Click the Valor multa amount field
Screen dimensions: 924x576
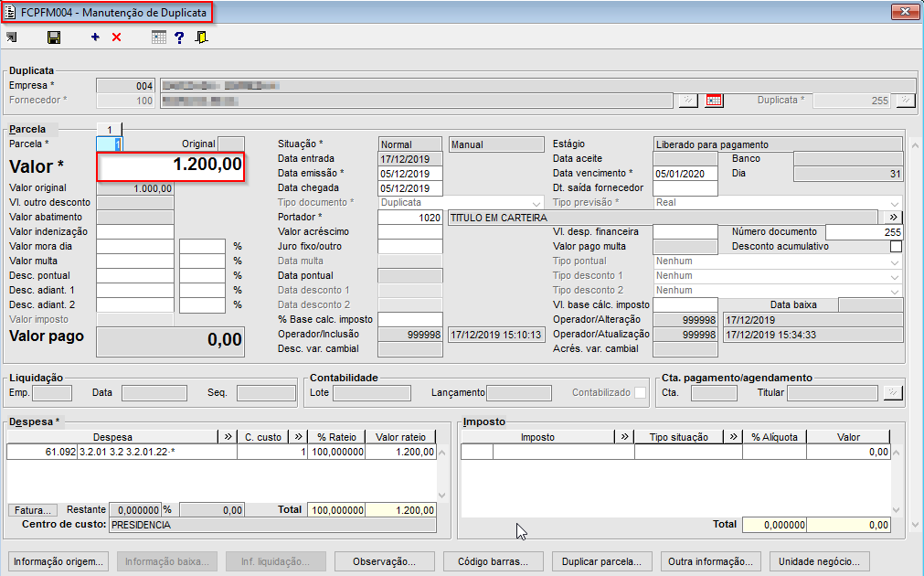(135, 261)
